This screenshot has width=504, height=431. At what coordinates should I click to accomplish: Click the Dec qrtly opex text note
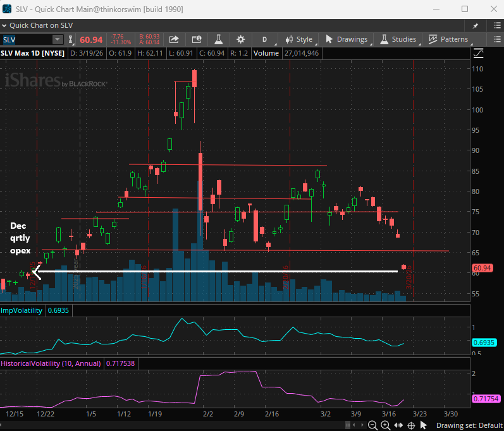(20, 238)
